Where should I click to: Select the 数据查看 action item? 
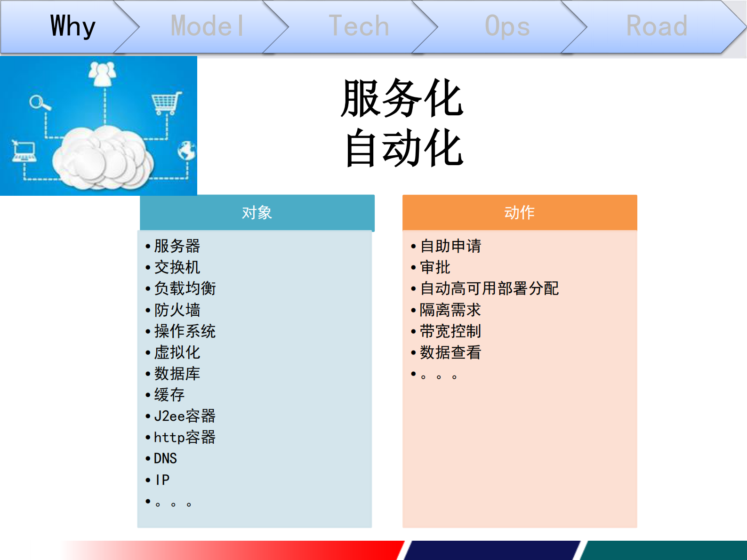click(x=450, y=352)
